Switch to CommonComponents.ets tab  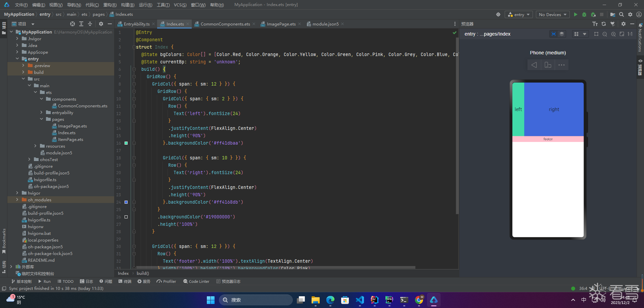click(225, 24)
